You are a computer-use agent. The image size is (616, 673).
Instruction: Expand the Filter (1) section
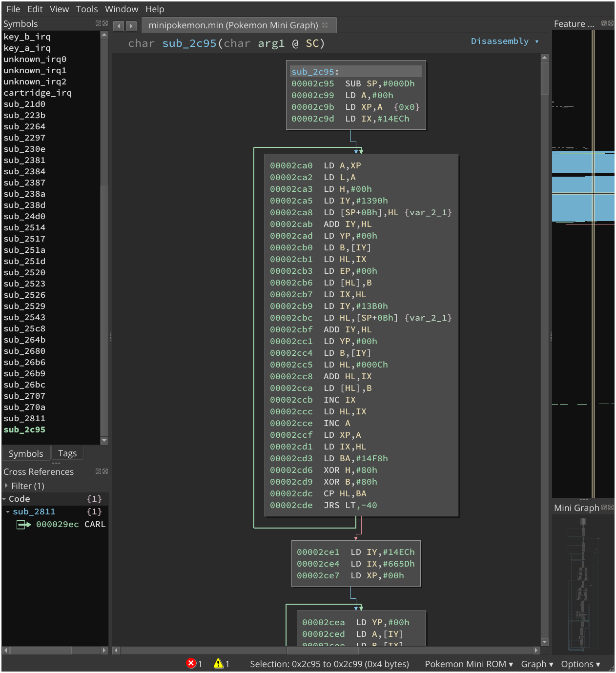(6, 486)
